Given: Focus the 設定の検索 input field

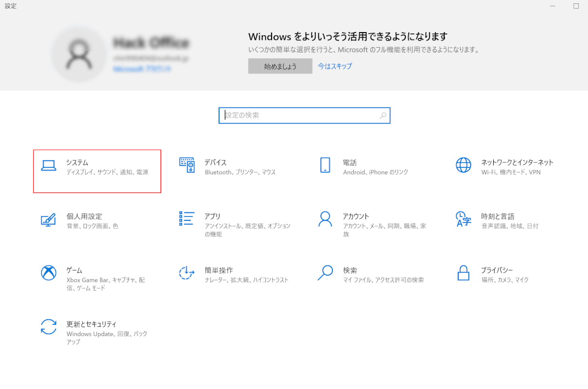Looking at the screenshot, I should tap(305, 116).
